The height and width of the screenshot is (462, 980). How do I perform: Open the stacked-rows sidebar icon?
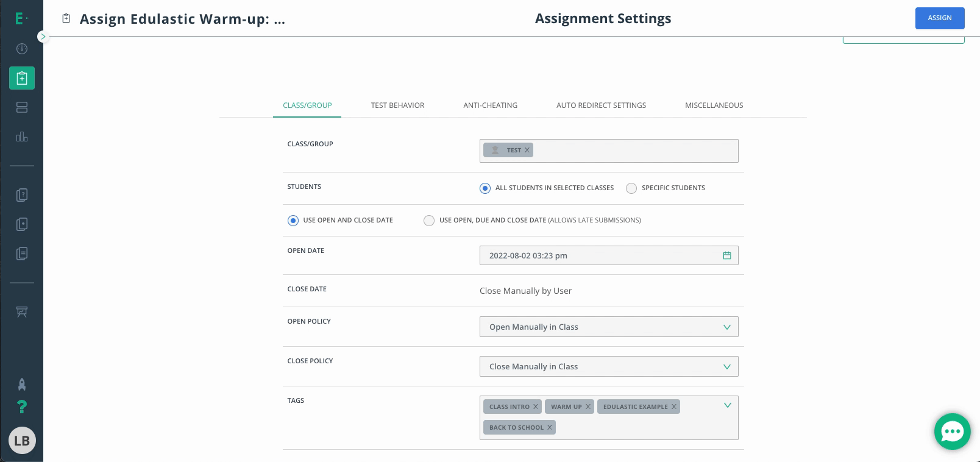[22, 107]
